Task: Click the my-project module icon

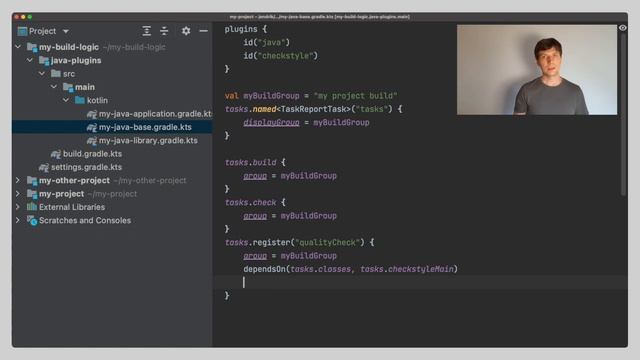Action: coord(32,194)
